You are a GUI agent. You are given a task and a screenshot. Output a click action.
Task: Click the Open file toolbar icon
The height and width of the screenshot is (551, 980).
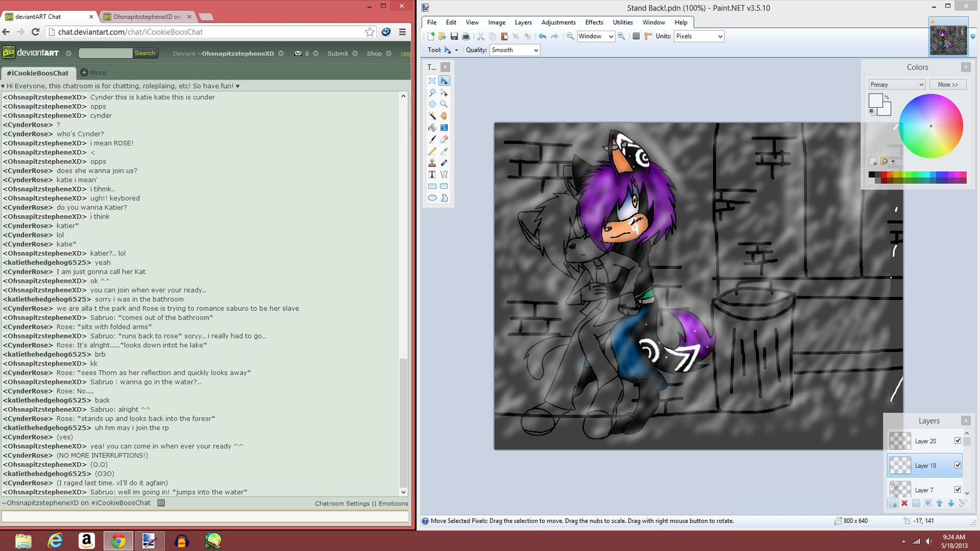tap(442, 36)
